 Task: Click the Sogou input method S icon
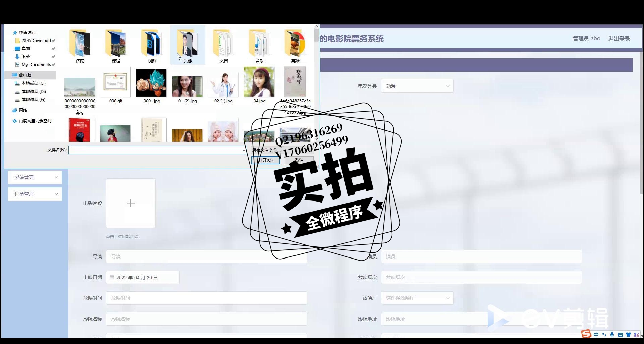[x=586, y=334]
